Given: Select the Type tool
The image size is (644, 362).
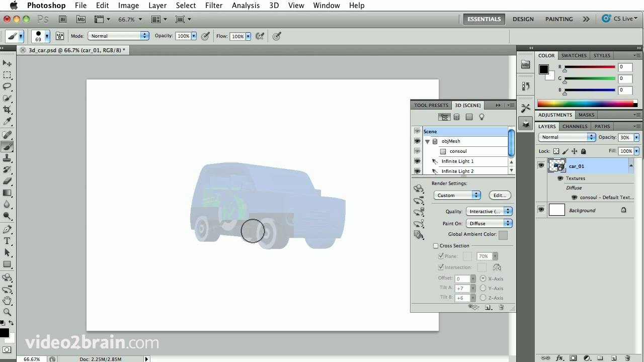Looking at the screenshot, I should 7,241.
